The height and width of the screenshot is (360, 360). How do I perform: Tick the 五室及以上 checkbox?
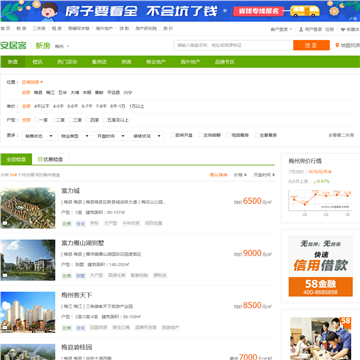(x=105, y=120)
